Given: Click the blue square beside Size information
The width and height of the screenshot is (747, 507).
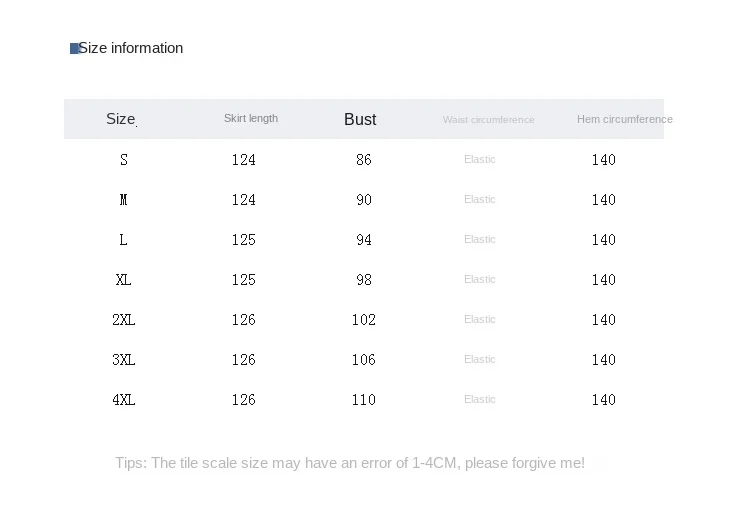Looking at the screenshot, I should [x=74, y=48].
